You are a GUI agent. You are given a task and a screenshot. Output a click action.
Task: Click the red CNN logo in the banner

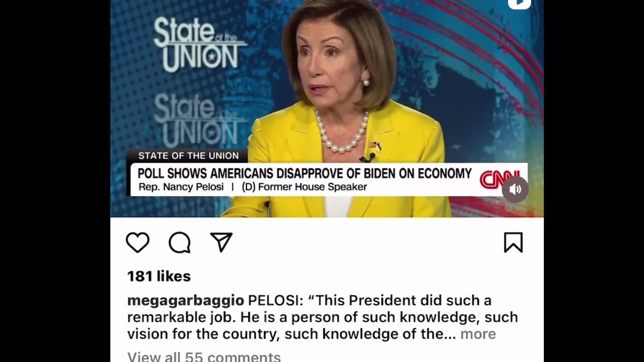(498, 179)
